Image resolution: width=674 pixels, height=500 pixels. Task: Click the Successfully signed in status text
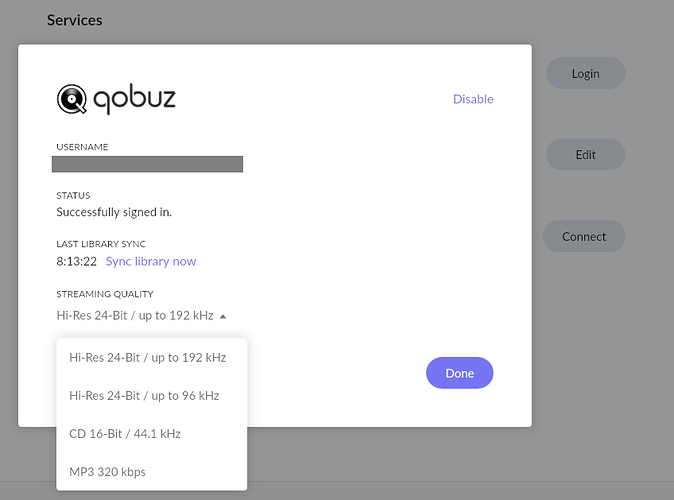click(114, 212)
